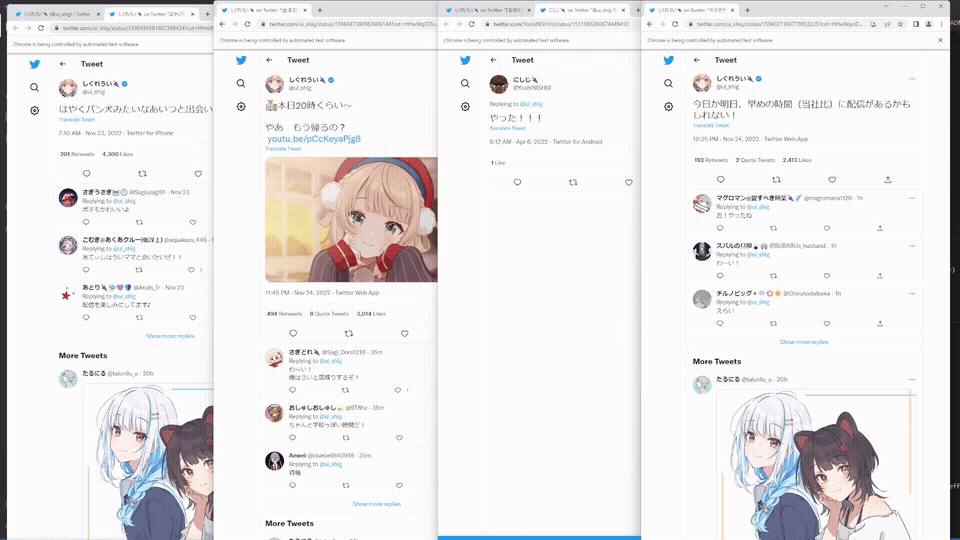View 3,014 Likes in second window
This screenshot has height=540, width=960.
[x=371, y=314]
